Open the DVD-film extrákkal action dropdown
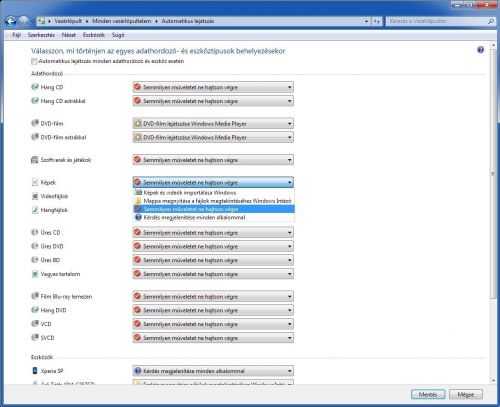500x407 pixels. (x=213, y=137)
